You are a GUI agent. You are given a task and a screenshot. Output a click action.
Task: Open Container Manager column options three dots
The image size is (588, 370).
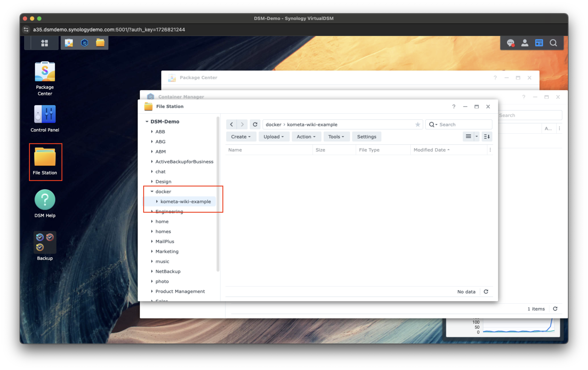point(559,128)
